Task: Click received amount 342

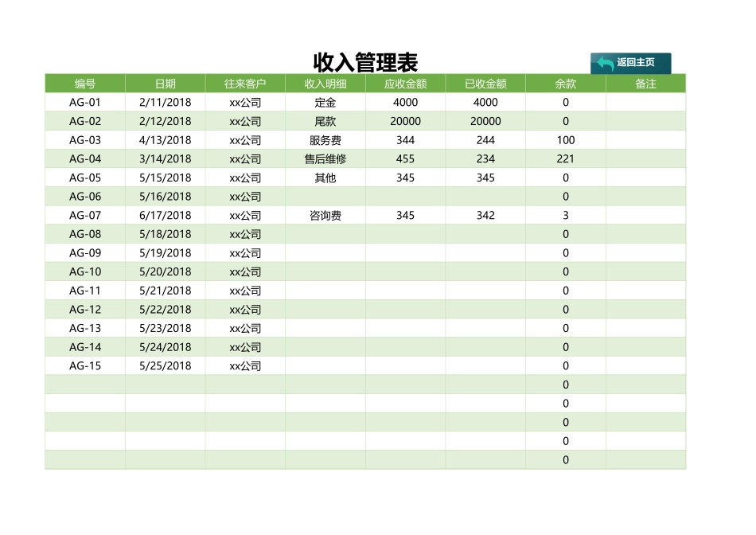Action: pyautogui.click(x=485, y=215)
